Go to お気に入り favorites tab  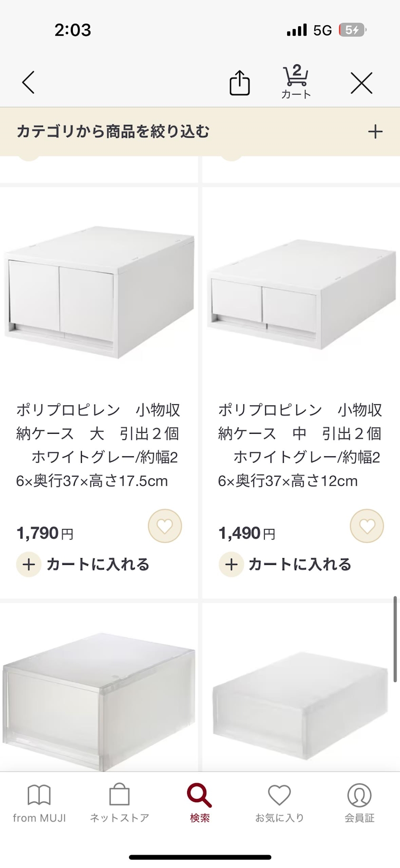pos(280,804)
